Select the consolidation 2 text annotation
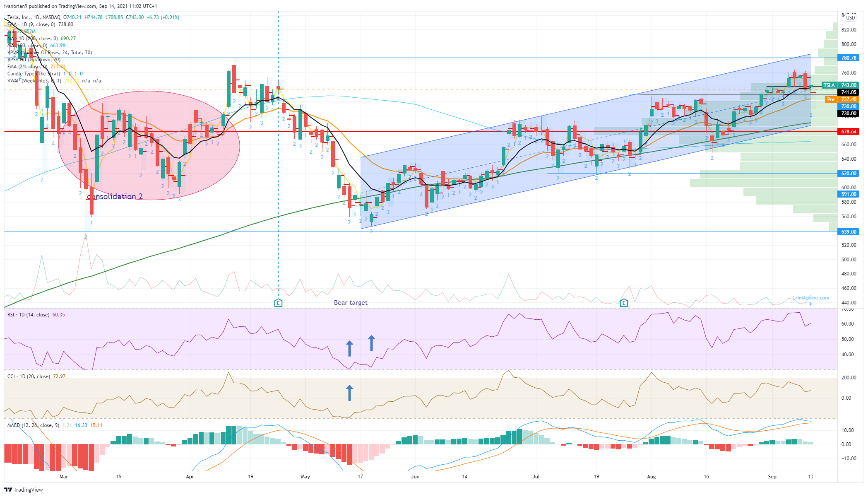Viewport: 868px width, 497px height. 115,196
